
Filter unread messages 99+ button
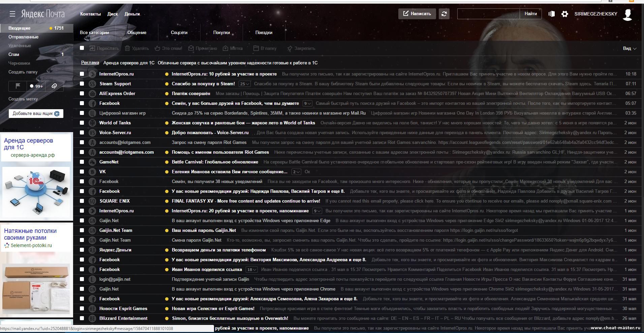36,86
